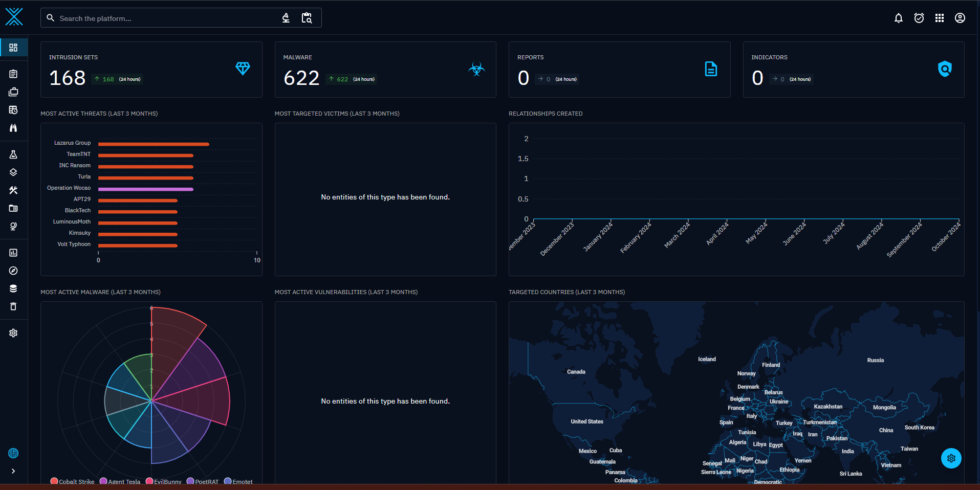Click the Intrusion Sets count 168

click(x=67, y=78)
